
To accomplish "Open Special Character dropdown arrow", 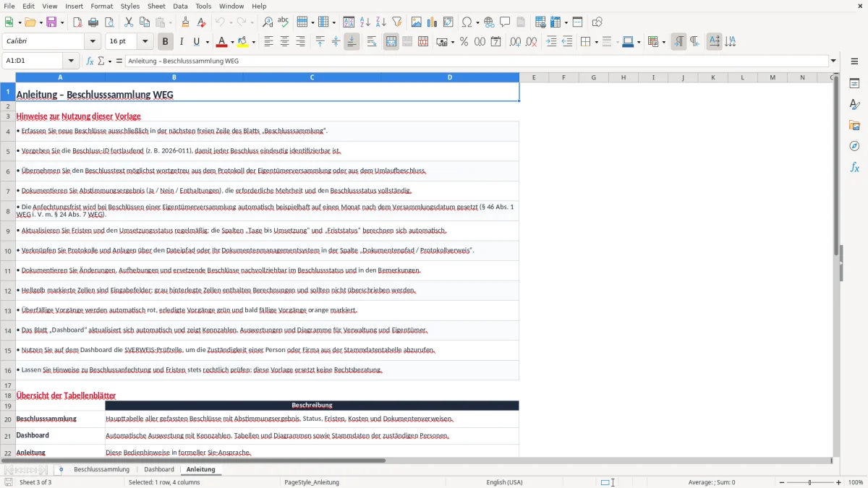I will [477, 22].
